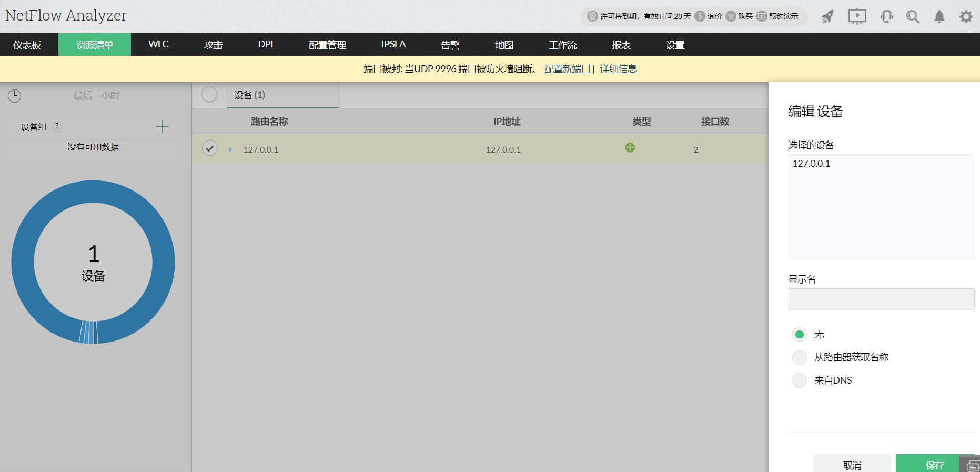Image resolution: width=980 pixels, height=472 pixels.
Task: Toggle the select-all devices circle
Action: pos(209,94)
